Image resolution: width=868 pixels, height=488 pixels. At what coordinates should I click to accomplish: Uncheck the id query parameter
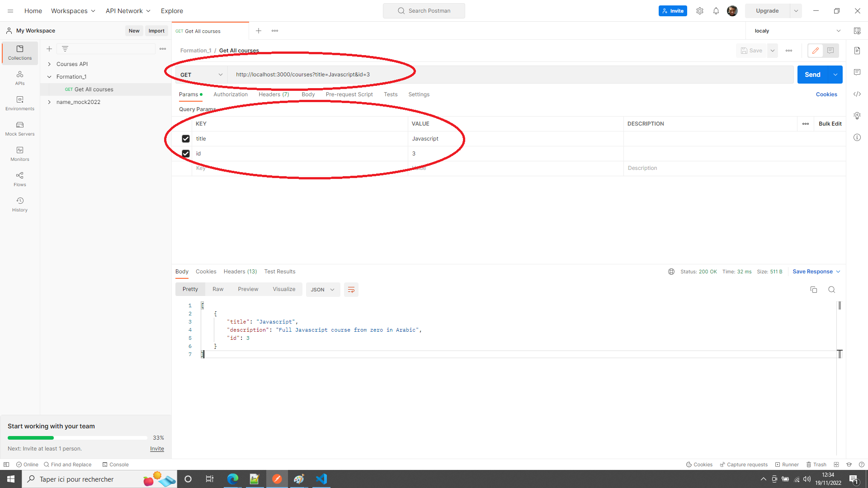pos(185,154)
